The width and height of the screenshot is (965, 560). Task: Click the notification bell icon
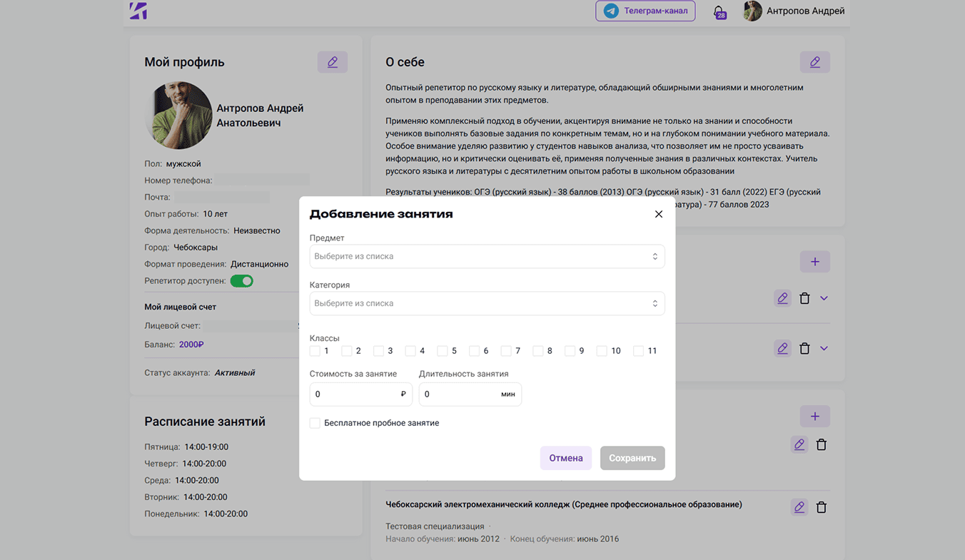(719, 11)
